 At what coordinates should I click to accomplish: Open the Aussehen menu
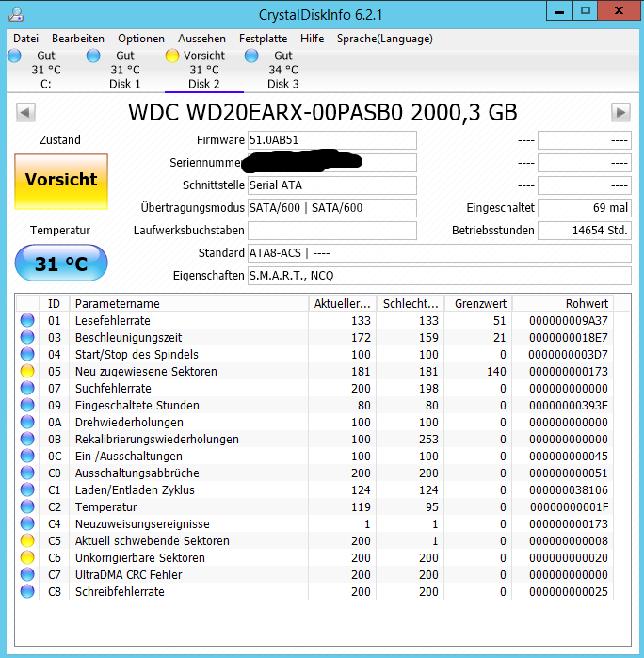coord(201,39)
